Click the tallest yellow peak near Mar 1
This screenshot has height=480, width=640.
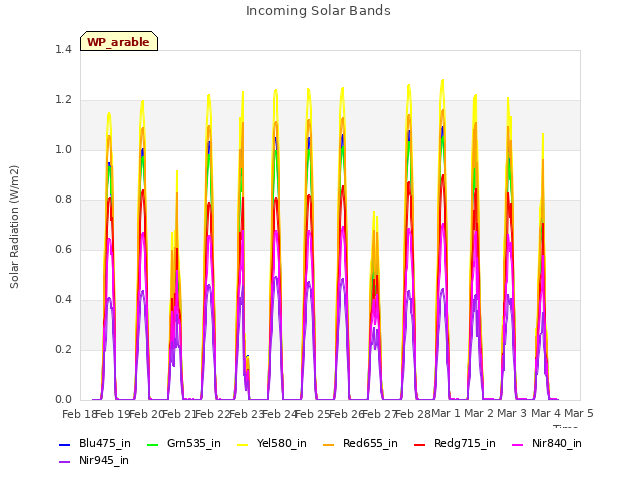pyautogui.click(x=442, y=80)
